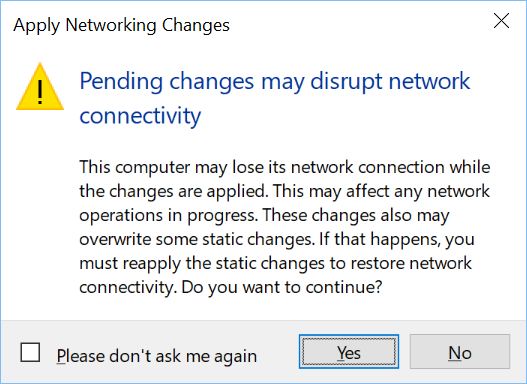Decline changes with the No button
The height and width of the screenshot is (384, 527).
pyautogui.click(x=460, y=351)
